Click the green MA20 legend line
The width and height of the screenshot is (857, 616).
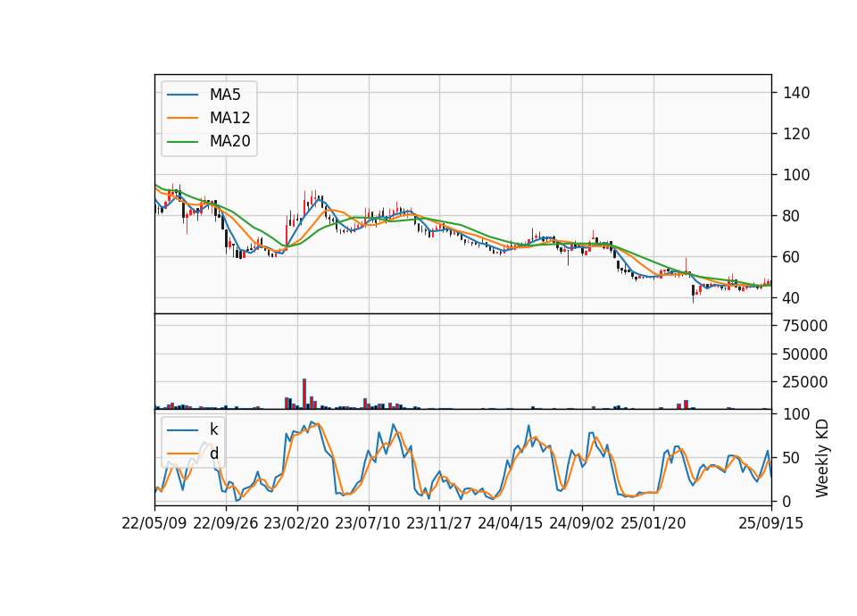click(182, 141)
